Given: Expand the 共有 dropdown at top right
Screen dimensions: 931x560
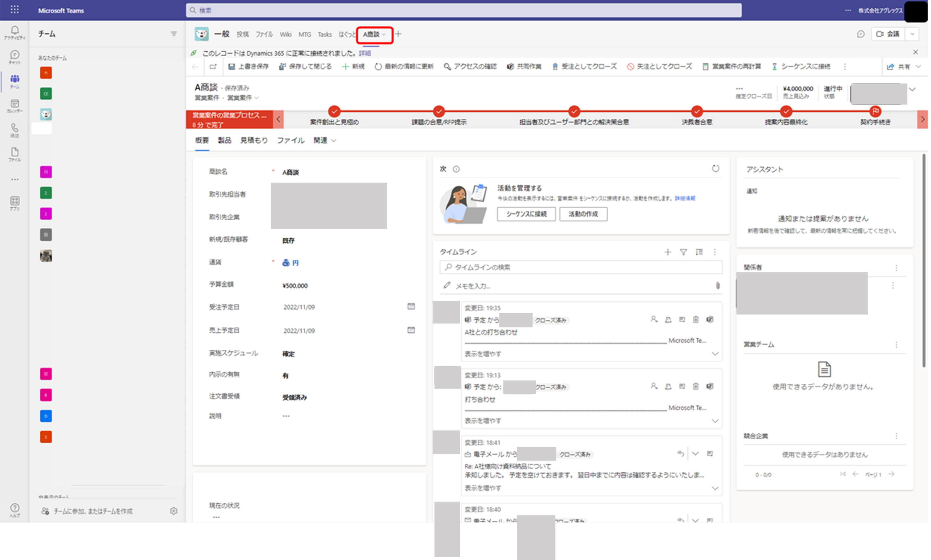Looking at the screenshot, I should (x=919, y=66).
